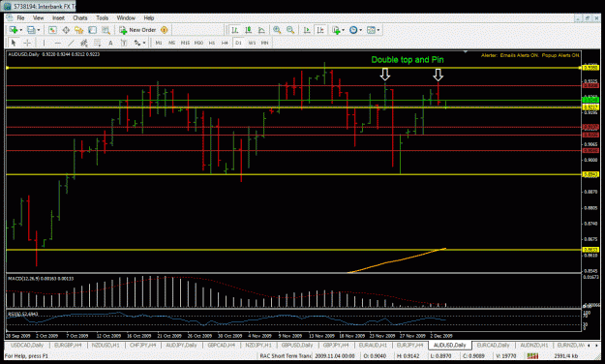The image size is (605, 364).
Task: Open the View menu
Action: [x=38, y=17]
